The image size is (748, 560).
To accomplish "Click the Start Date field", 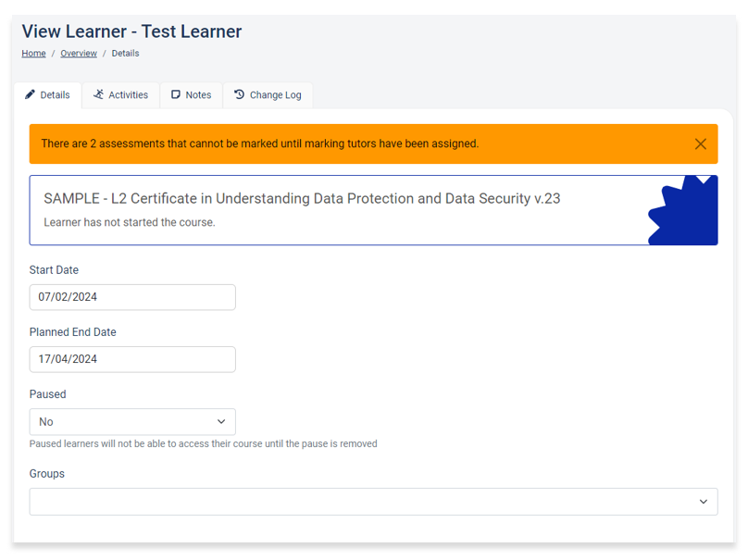I will point(132,297).
